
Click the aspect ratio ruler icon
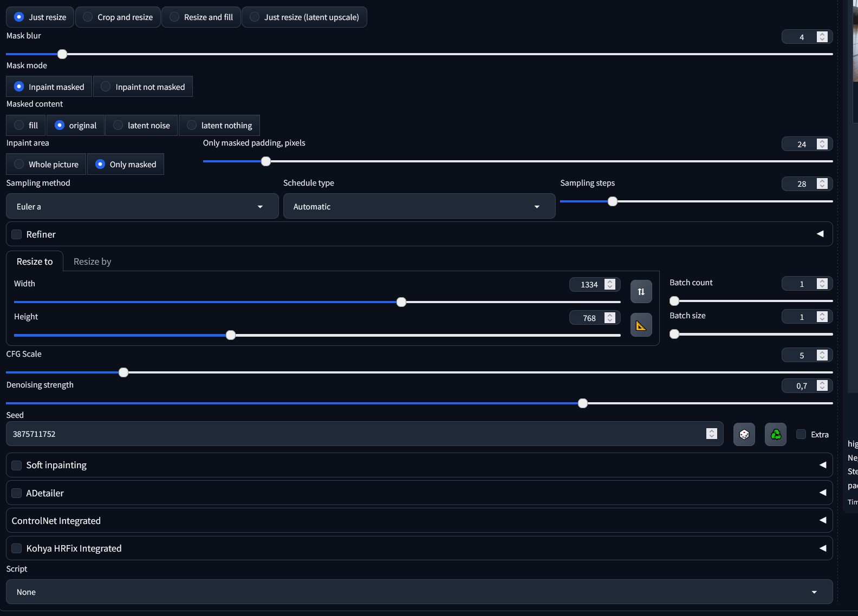coord(641,325)
